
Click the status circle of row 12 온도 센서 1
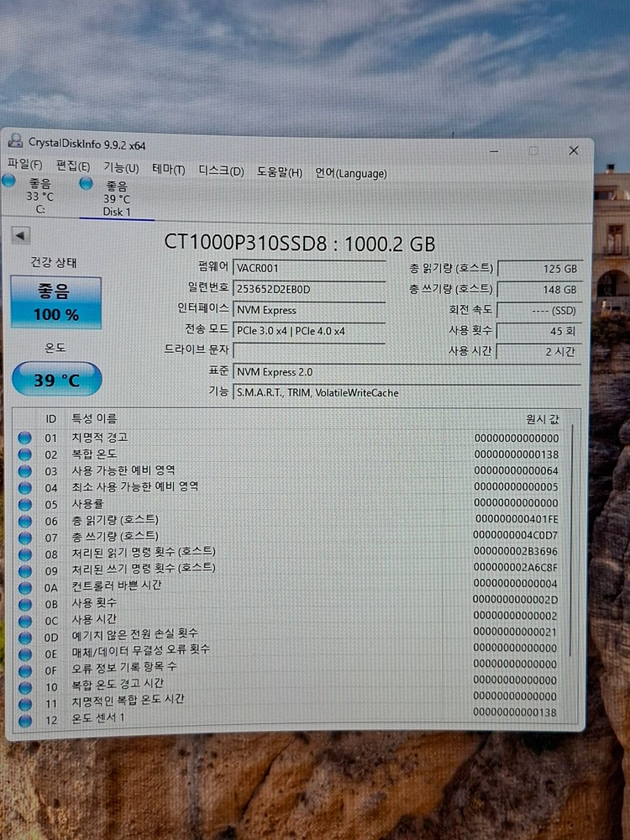(x=24, y=721)
